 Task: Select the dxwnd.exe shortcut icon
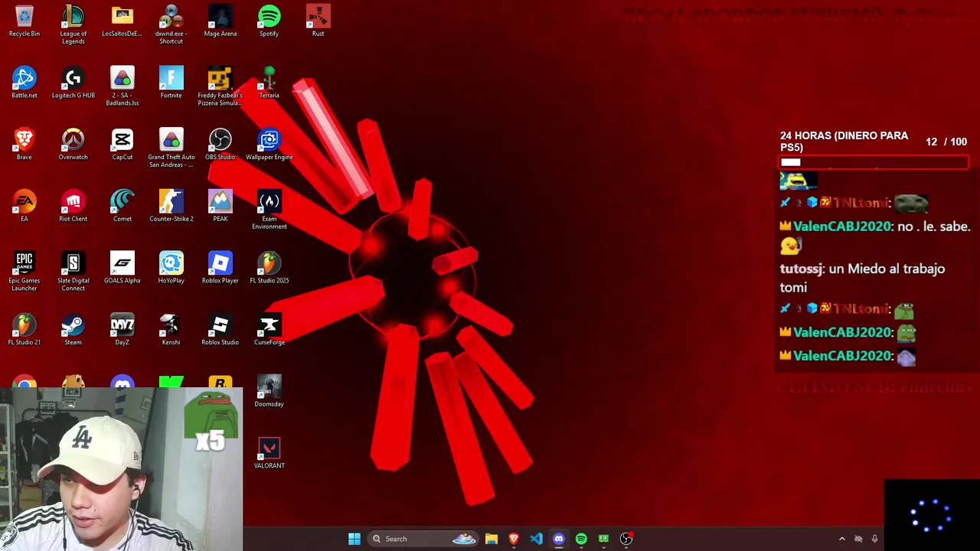[x=171, y=24]
